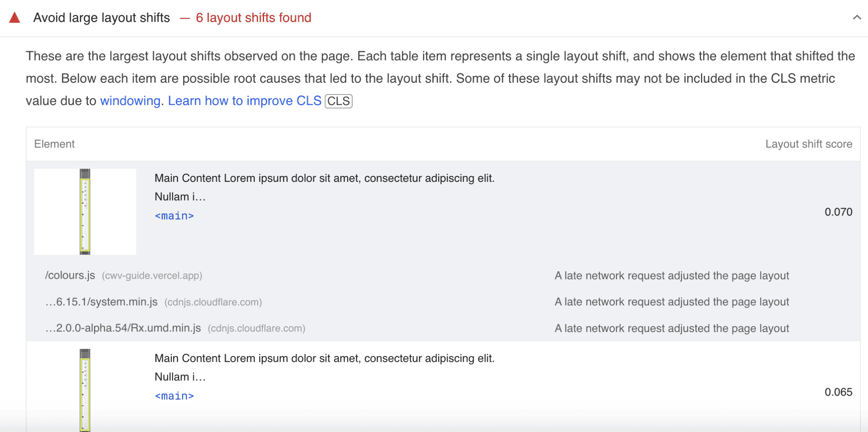
Task: Select the second <main> element link
Action: pyautogui.click(x=174, y=396)
